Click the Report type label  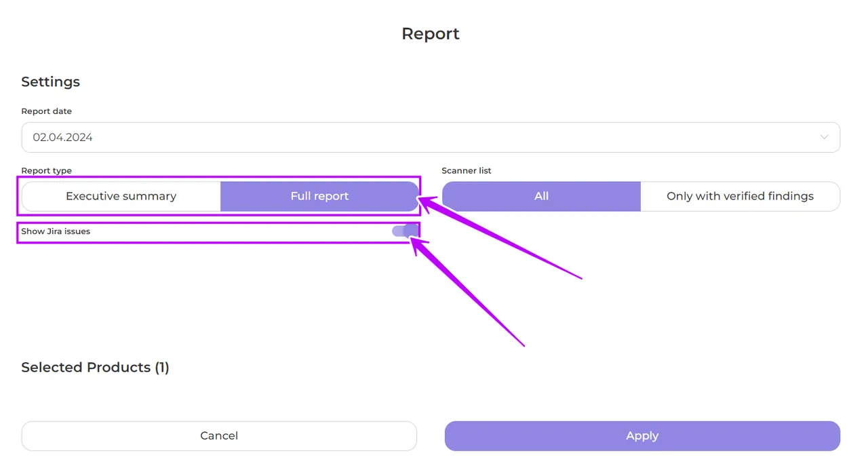pos(46,171)
